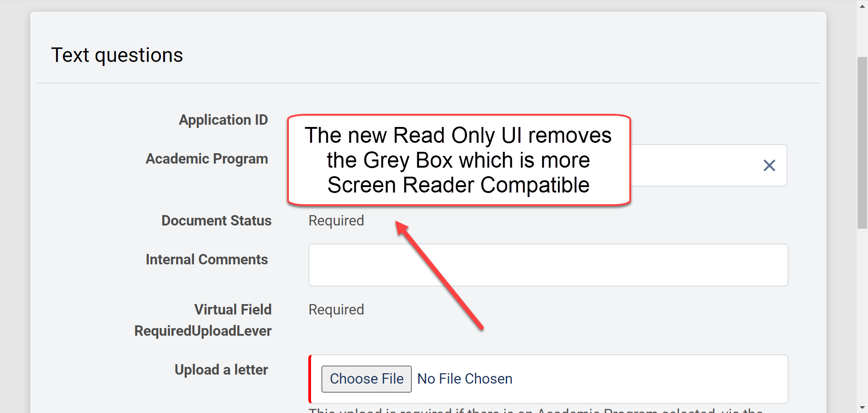The width and height of the screenshot is (868, 413).
Task: Click the scrollbar up arrow
Action: 862,6
